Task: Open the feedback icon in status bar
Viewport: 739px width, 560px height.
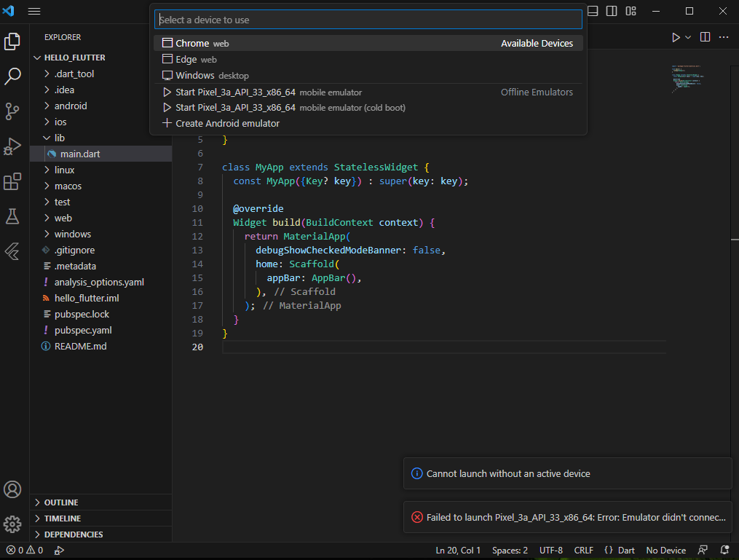Action: click(x=703, y=550)
